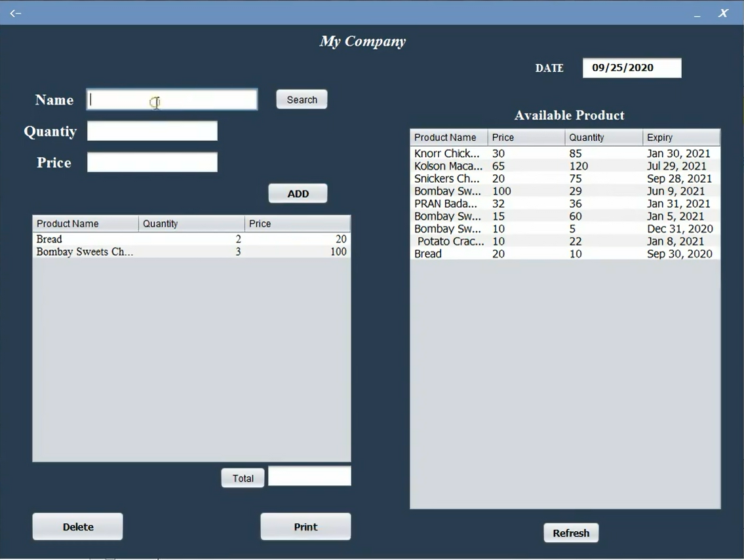The image size is (744, 560).
Task: Click the quantity 120 cell
Action: pos(604,166)
